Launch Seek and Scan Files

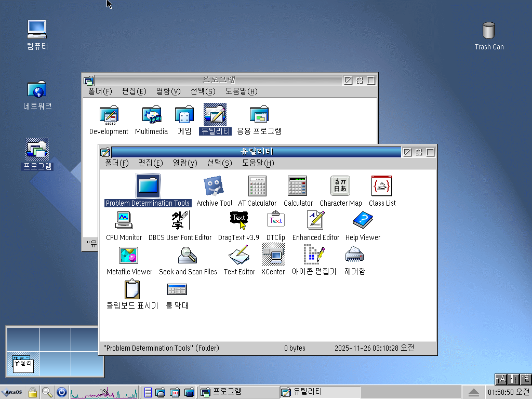click(188, 255)
